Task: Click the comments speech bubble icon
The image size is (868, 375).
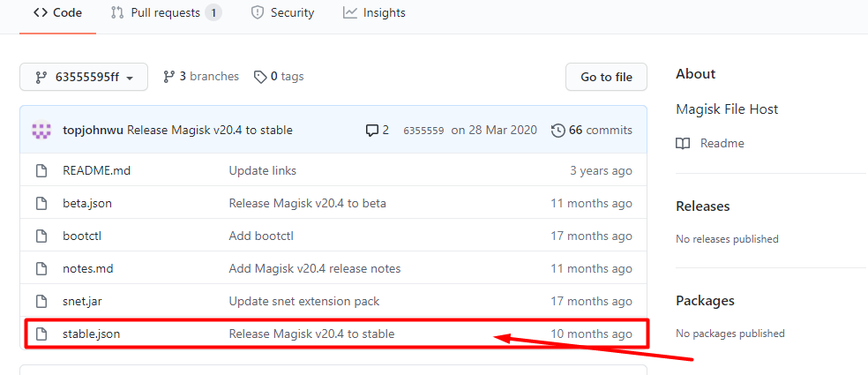Action: coord(371,131)
